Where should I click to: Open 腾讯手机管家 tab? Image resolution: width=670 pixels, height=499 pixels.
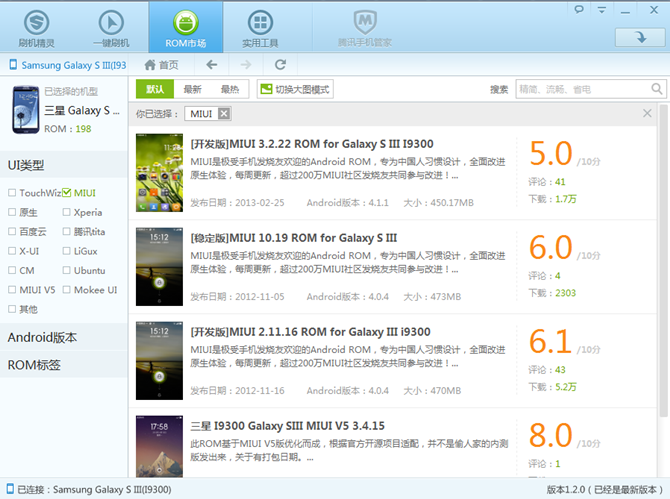click(x=365, y=29)
